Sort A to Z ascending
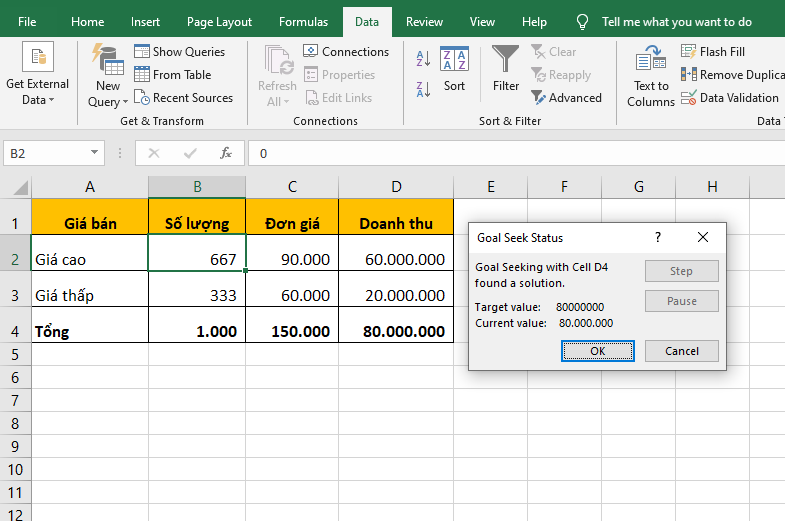Viewport: 785px width, 521px height. coord(423,58)
